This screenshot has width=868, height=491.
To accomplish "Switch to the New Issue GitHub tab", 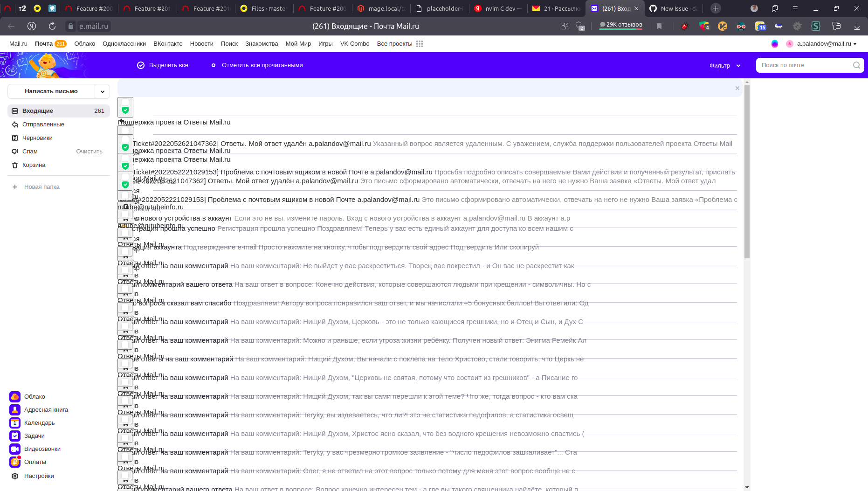I will coord(674,8).
